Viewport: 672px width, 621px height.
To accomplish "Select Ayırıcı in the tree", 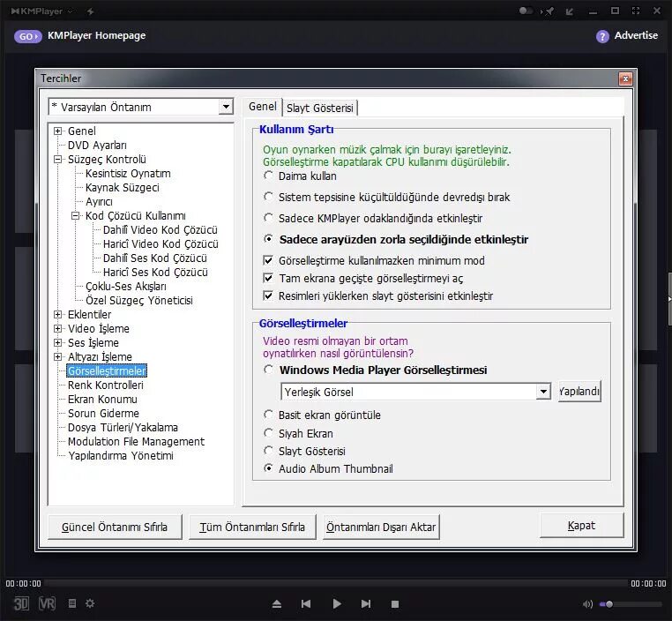I will (99, 202).
